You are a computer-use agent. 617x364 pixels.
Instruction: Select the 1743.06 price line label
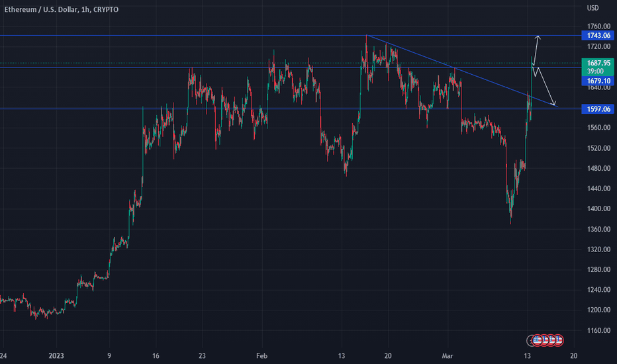click(598, 36)
